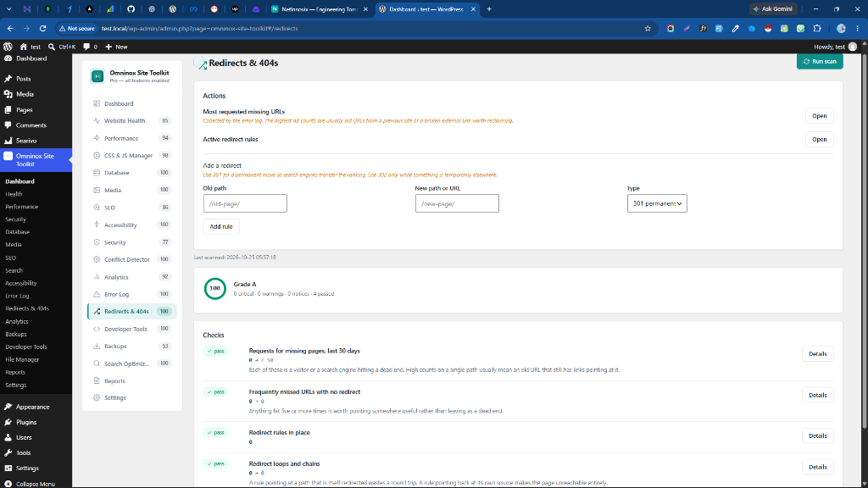Screen dimensions: 868x488
Task: Run a new redirects scan
Action: coord(820,61)
